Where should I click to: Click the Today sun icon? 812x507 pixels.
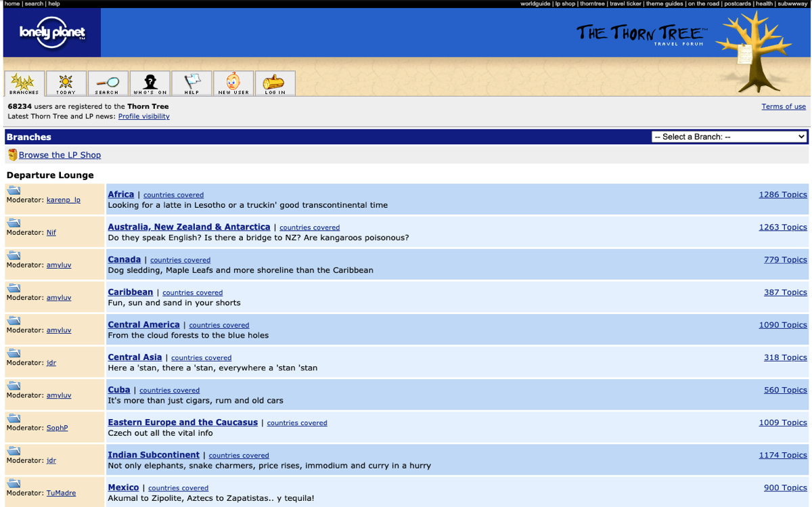coord(66,83)
